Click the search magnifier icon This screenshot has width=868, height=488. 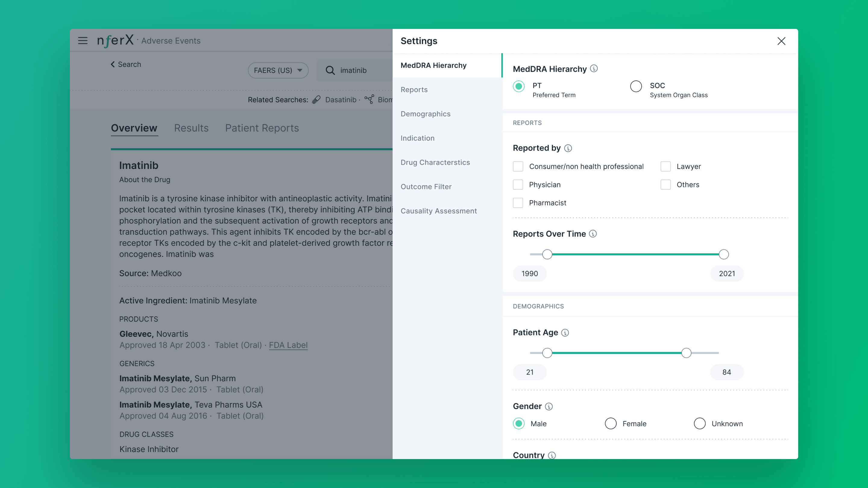[330, 70]
